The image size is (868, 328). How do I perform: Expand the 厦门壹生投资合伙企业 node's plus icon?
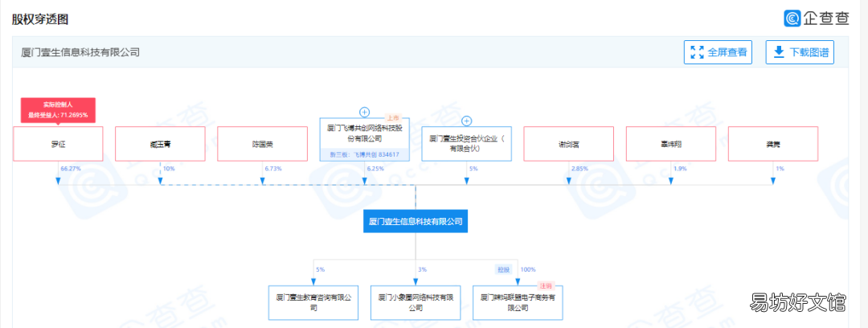tap(467, 121)
